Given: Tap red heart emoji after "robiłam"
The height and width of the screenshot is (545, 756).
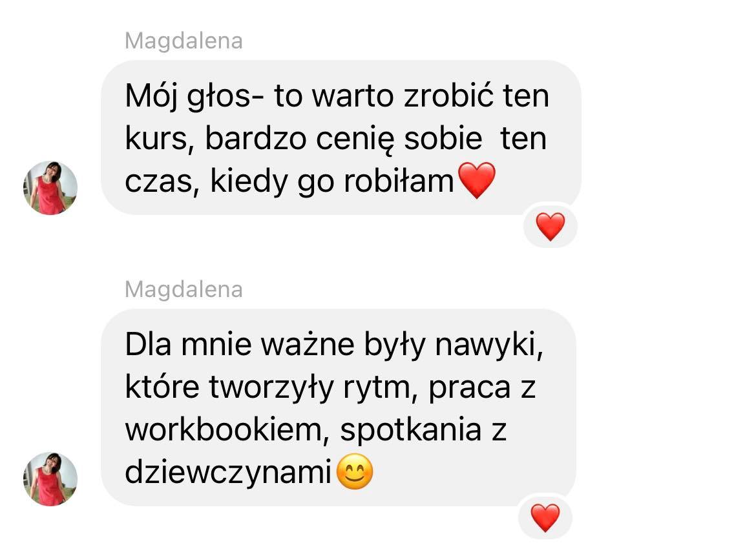Looking at the screenshot, I should (x=476, y=180).
